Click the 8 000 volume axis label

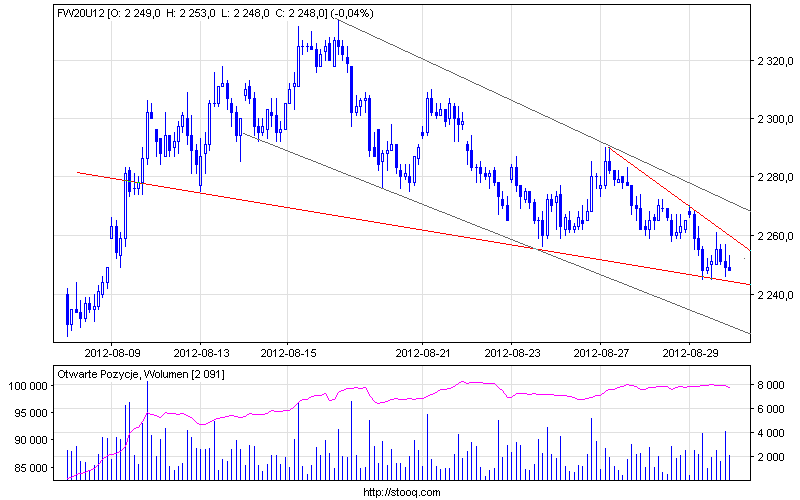[770, 385]
